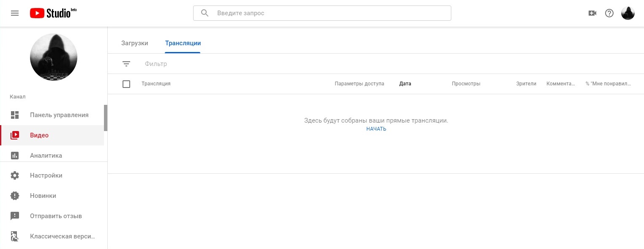Viewport: 644px width, 249px height.
Task: Click the Коммента... column header
Action: pyautogui.click(x=561, y=84)
